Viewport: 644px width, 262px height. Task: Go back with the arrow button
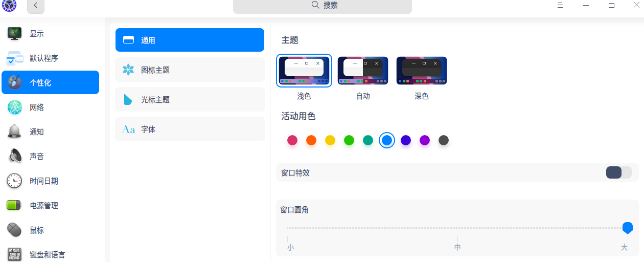click(35, 6)
